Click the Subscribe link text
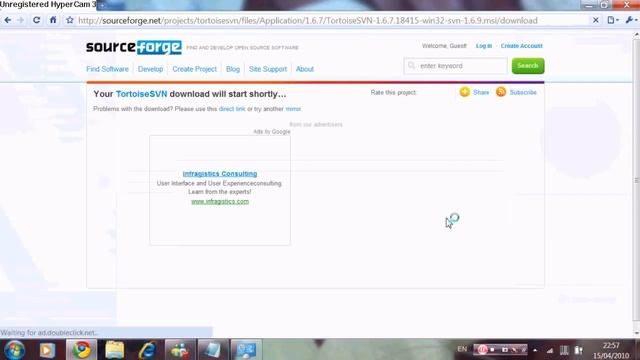Viewport: 640px width, 360px height. tap(523, 93)
